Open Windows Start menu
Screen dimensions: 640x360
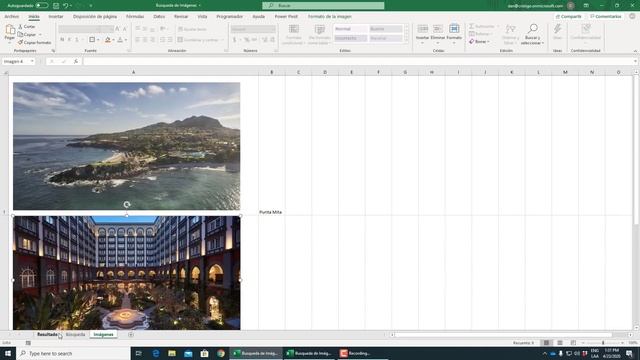(8, 353)
